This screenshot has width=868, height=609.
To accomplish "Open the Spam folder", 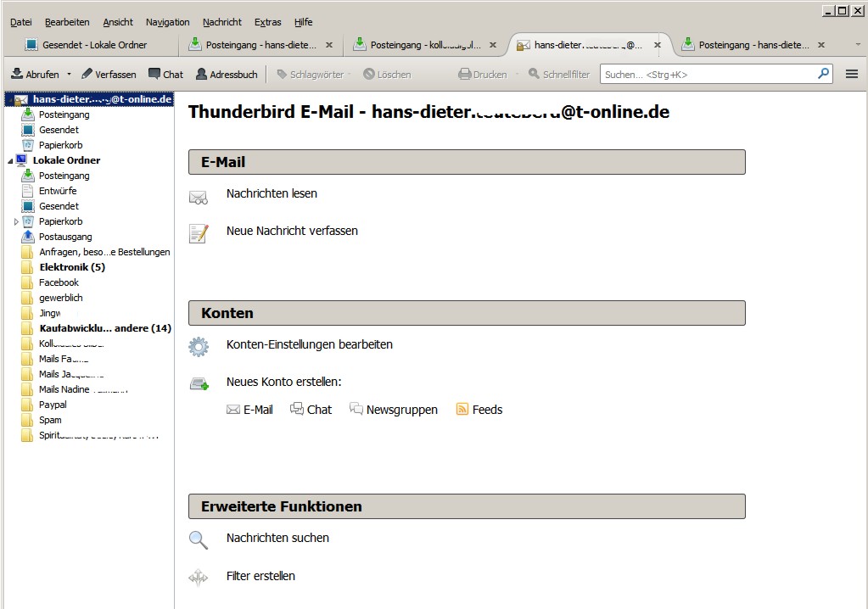I will pyautogui.click(x=50, y=420).
